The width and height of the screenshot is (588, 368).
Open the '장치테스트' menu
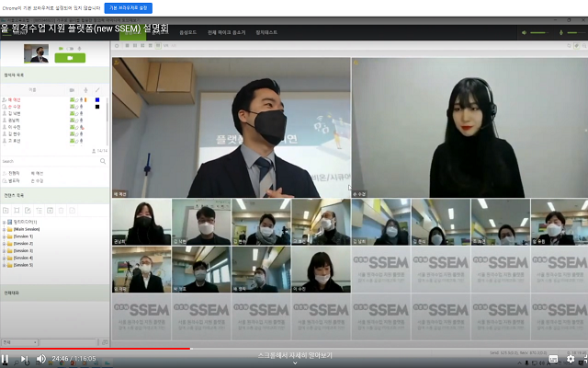[x=268, y=32]
